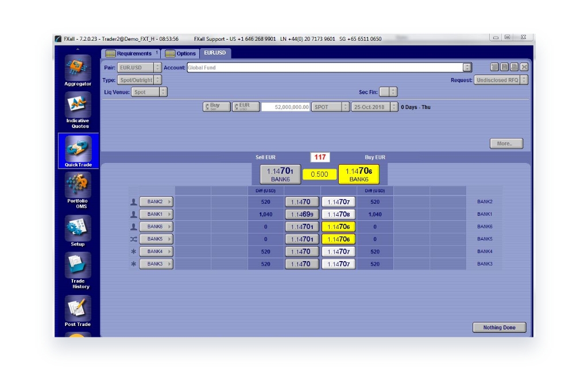Click the person icon beside BANK2
Viewport: 588px width, 369px height.
[133, 202]
